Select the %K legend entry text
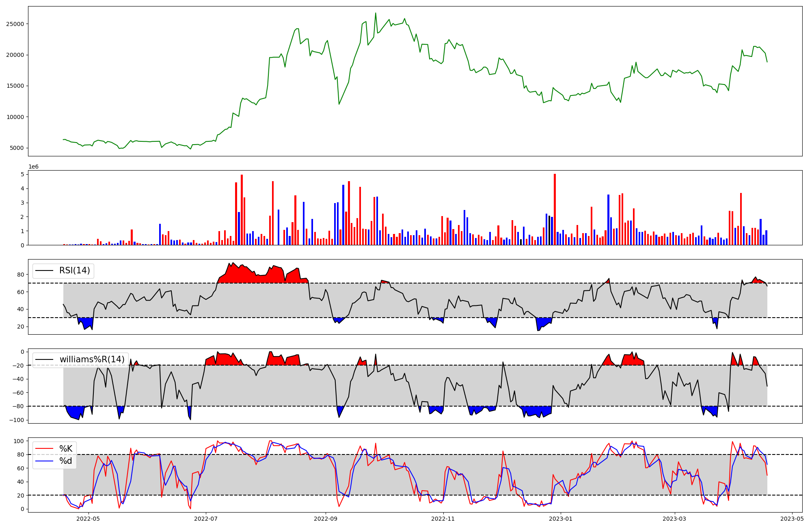 [66, 449]
